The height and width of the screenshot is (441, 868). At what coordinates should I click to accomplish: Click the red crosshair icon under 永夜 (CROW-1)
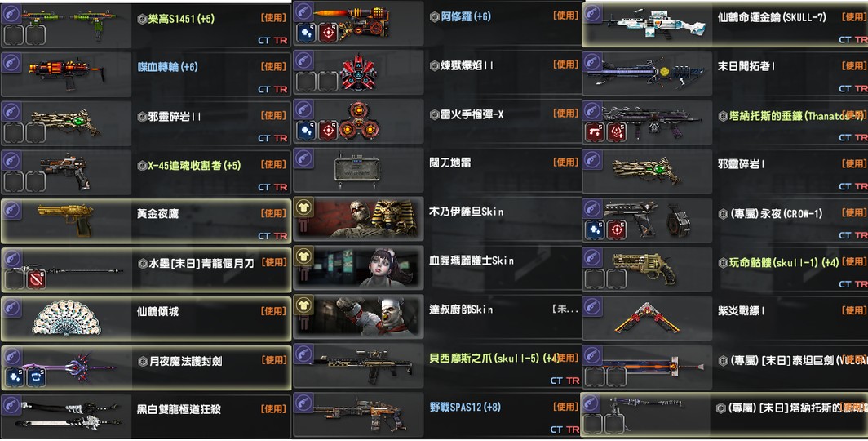coord(617,229)
